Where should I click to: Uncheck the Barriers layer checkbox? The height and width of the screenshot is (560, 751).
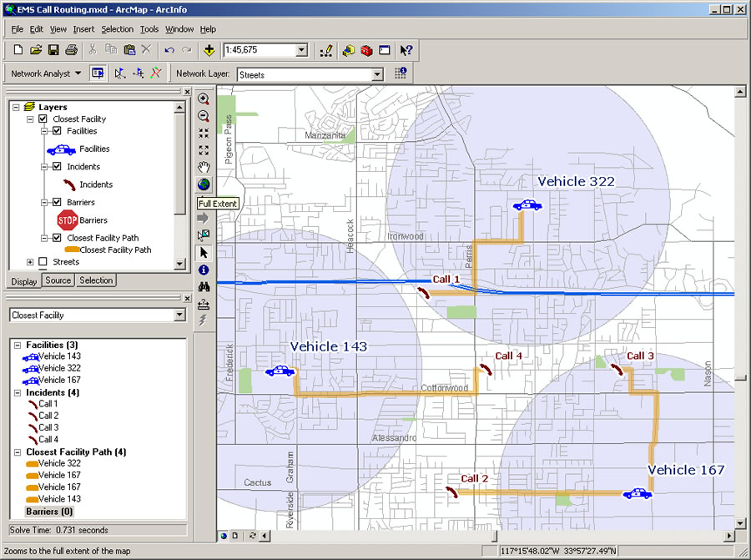click(57, 202)
